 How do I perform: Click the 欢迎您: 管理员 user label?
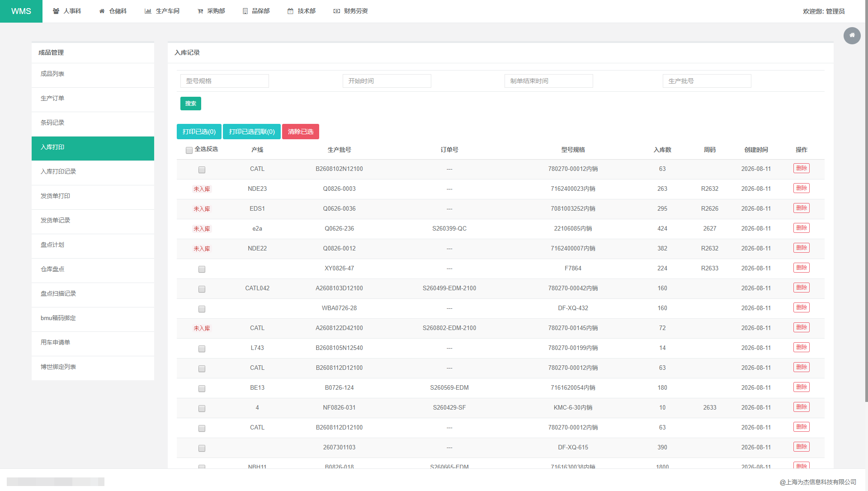click(824, 11)
